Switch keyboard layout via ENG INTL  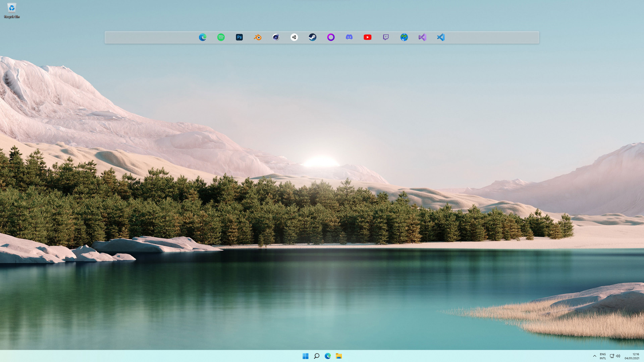(x=603, y=356)
